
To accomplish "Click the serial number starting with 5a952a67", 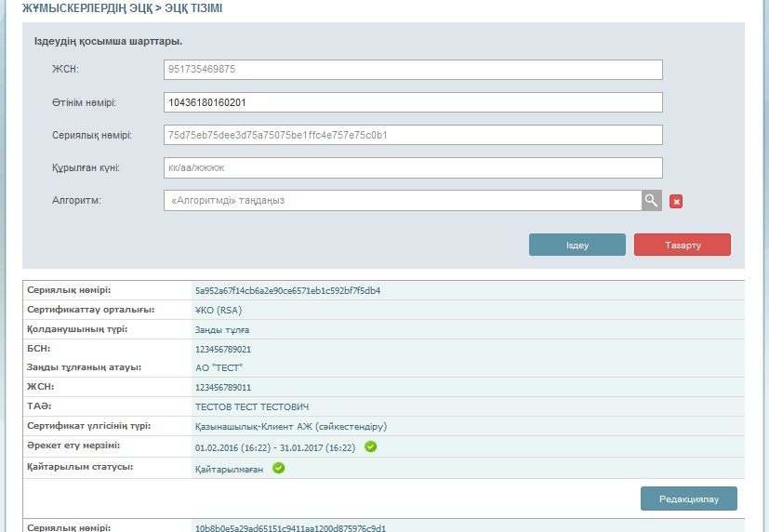I will pos(287,290).
